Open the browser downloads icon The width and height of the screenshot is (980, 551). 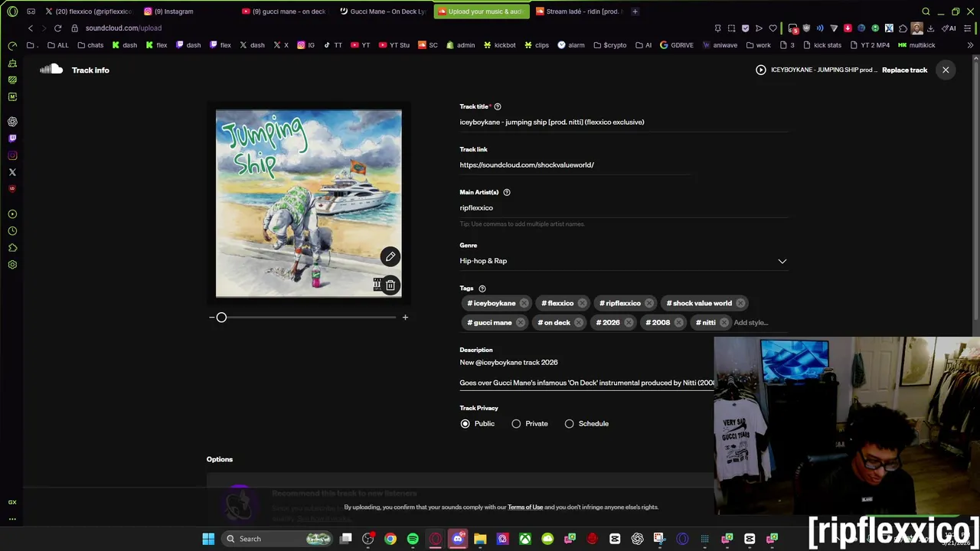[x=930, y=28]
